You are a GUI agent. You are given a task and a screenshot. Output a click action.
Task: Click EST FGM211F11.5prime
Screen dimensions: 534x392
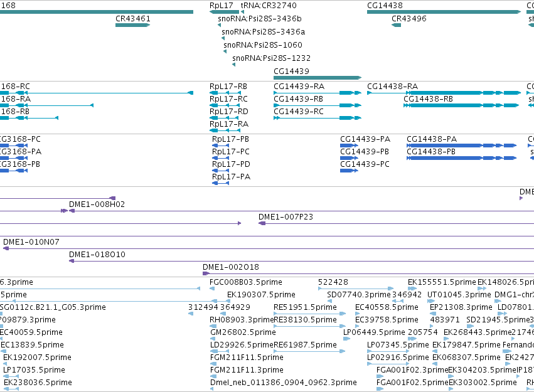point(214,364)
